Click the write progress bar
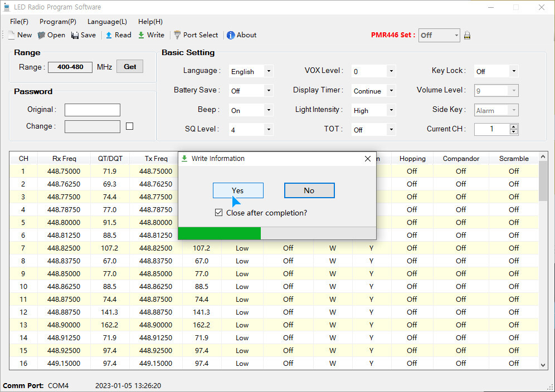555x392 pixels. (x=277, y=233)
